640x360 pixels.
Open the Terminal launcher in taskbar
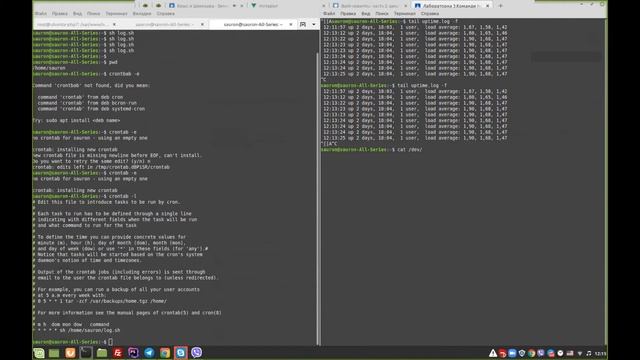click(86, 353)
